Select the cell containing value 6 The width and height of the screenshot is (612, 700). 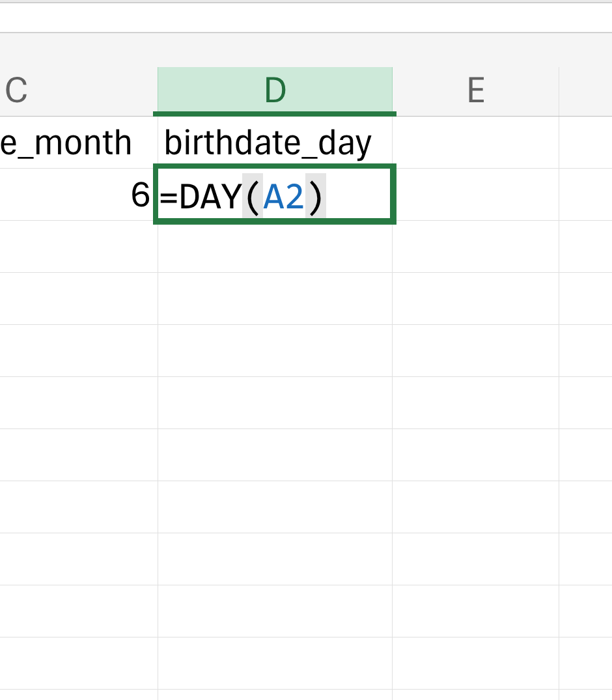point(79,195)
